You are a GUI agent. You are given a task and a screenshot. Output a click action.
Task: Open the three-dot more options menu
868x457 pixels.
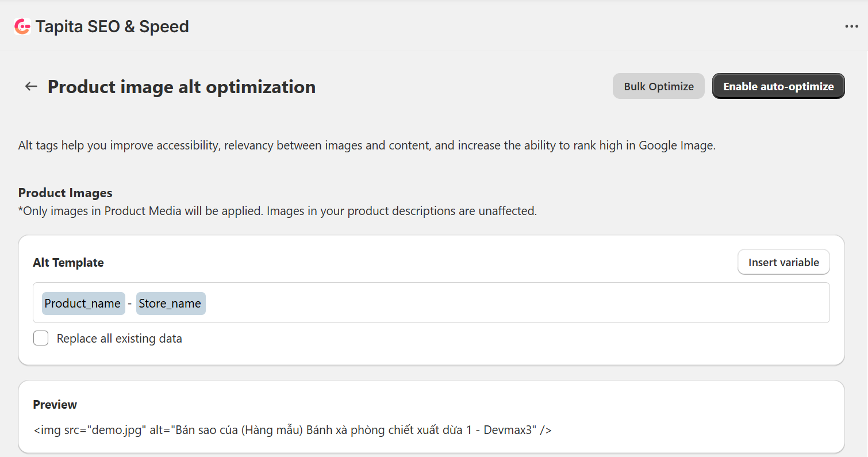851,26
